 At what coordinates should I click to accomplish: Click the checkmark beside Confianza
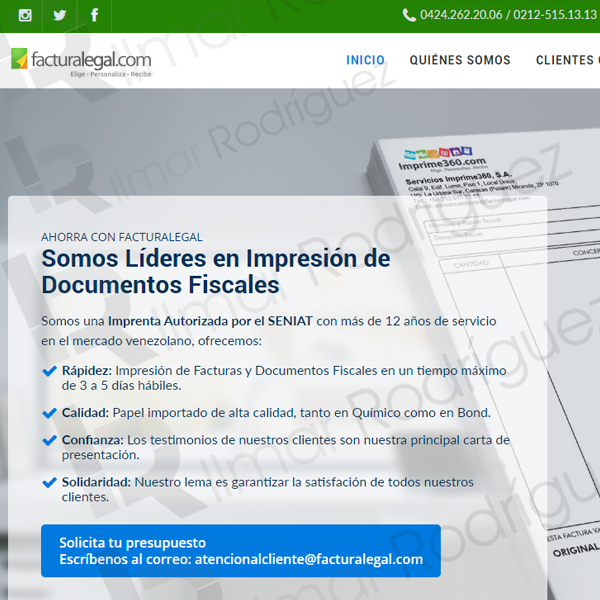(50, 440)
